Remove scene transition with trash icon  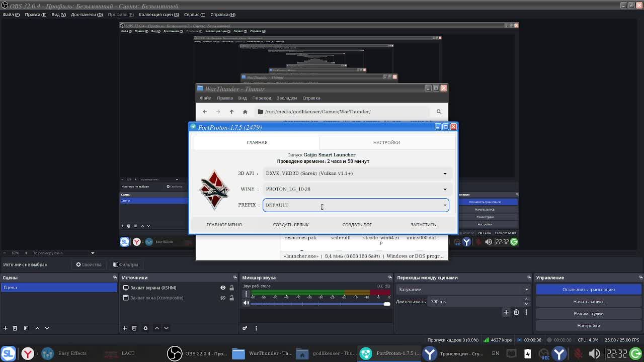coord(516,312)
